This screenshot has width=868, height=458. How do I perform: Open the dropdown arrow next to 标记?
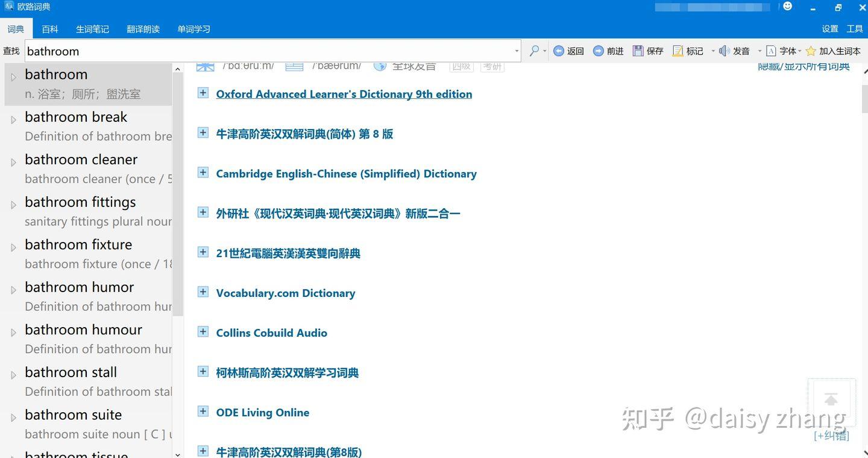[x=712, y=51]
